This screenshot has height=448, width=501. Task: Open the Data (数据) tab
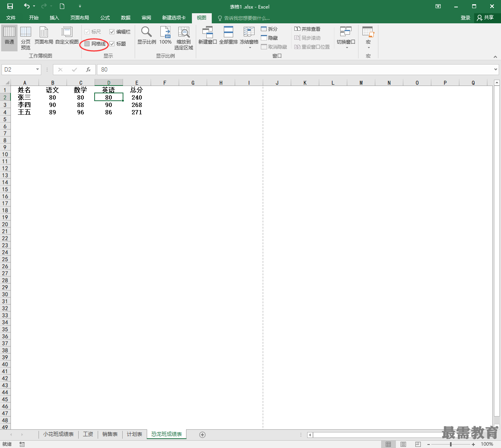pos(126,18)
